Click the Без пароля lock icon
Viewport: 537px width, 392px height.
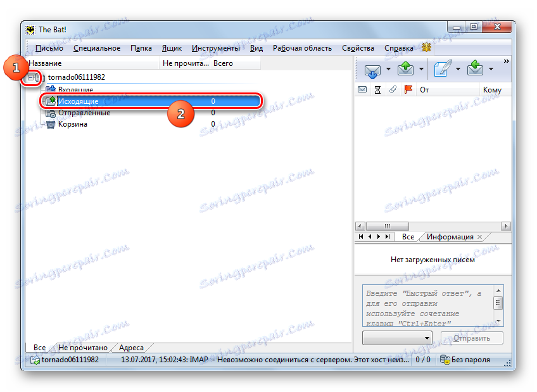click(x=445, y=360)
